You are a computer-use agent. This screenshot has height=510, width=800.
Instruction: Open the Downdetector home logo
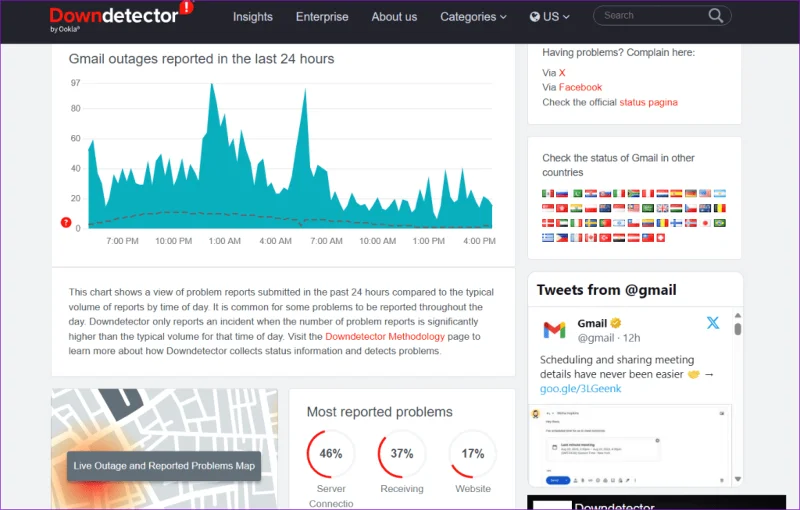(121, 16)
